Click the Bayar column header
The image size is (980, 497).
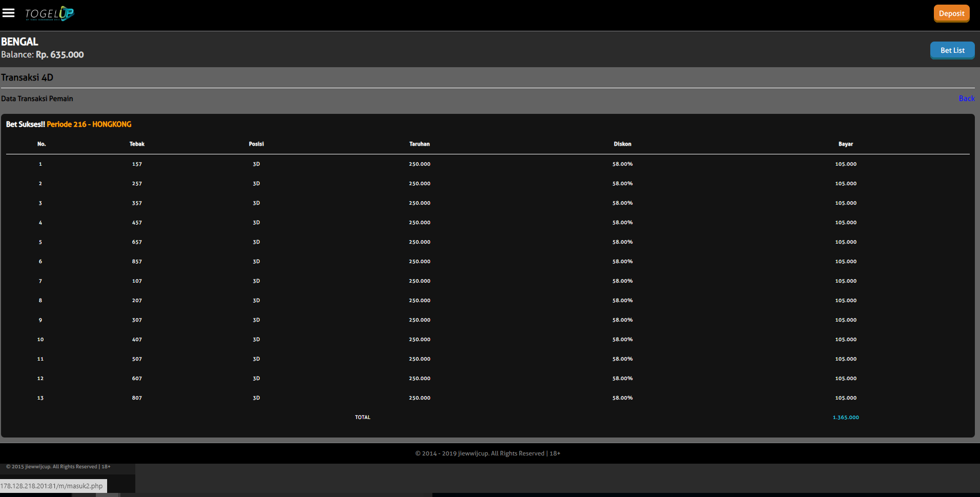pos(845,144)
